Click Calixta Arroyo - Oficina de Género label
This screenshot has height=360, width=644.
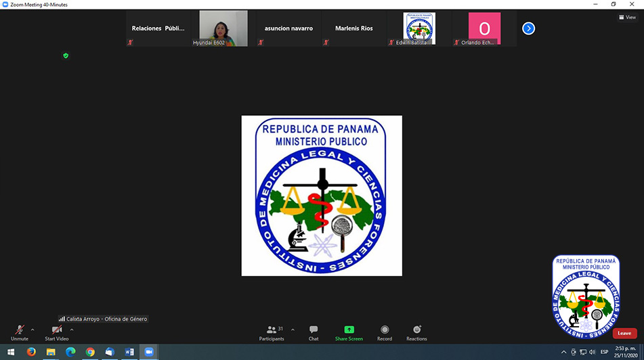click(103, 319)
